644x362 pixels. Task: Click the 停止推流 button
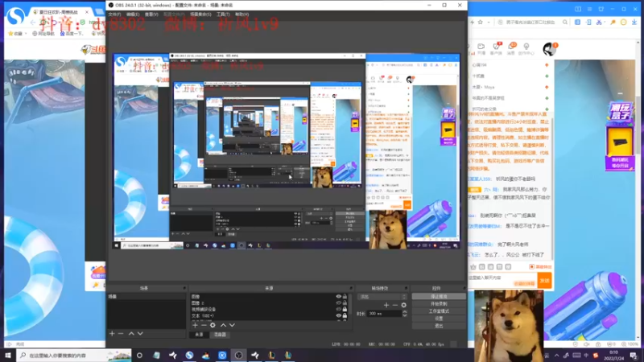(439, 296)
